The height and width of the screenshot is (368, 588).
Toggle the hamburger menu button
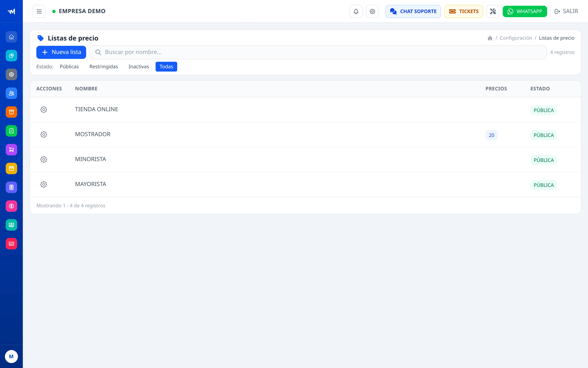coord(39,11)
